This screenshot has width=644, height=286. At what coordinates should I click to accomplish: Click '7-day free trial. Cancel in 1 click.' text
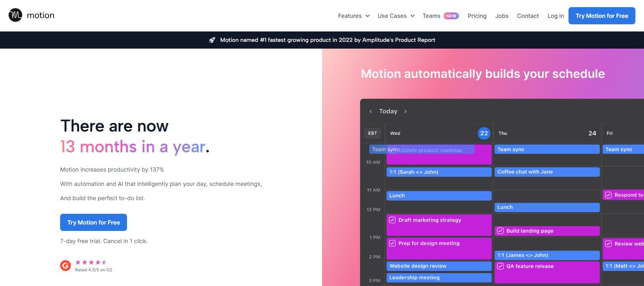104,241
